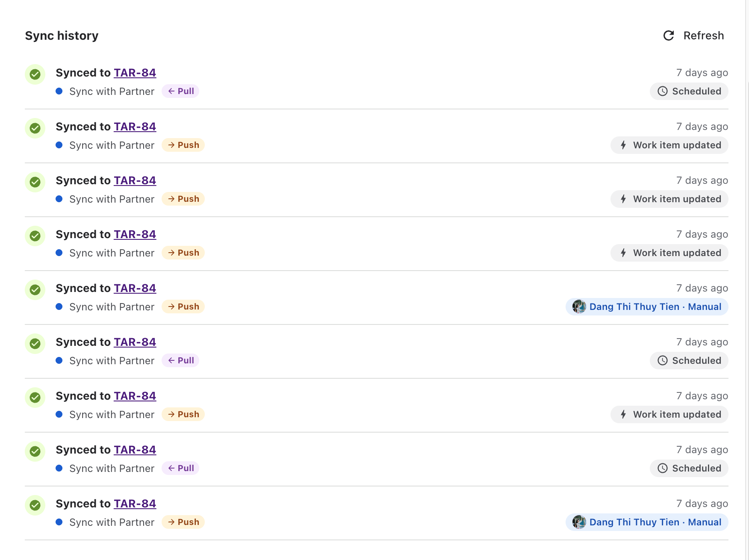This screenshot has width=749, height=560.
Task: Click the 'Work item updated' badge in the fourth entry
Action: (669, 253)
